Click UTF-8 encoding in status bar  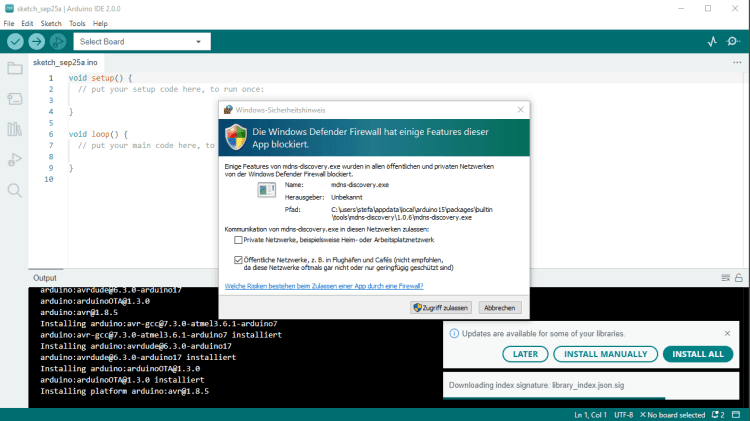(624, 415)
